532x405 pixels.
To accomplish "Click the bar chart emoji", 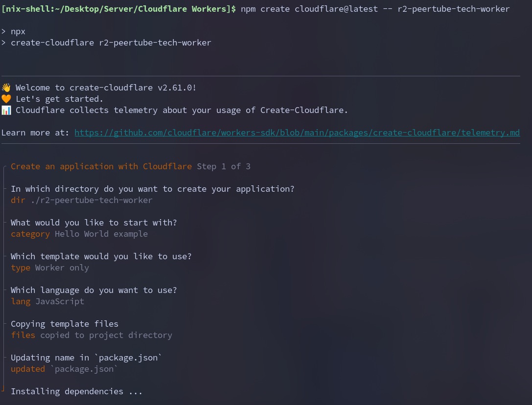I will click(6, 110).
